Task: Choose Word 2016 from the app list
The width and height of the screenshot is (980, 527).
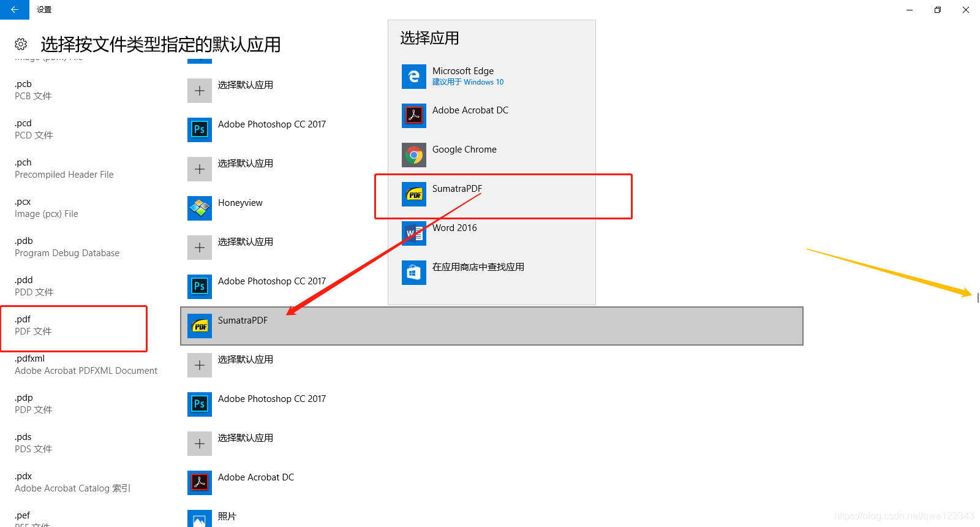Action: (492, 233)
